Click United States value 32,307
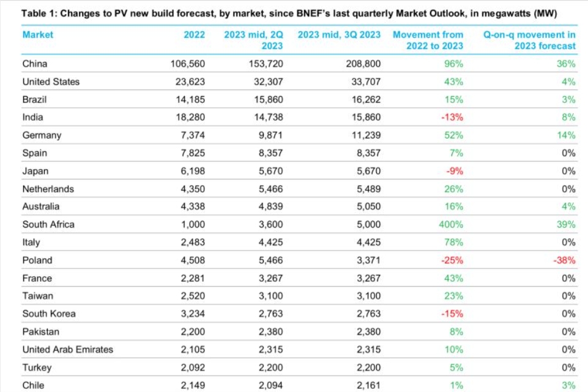588x392 pixels. pos(268,81)
